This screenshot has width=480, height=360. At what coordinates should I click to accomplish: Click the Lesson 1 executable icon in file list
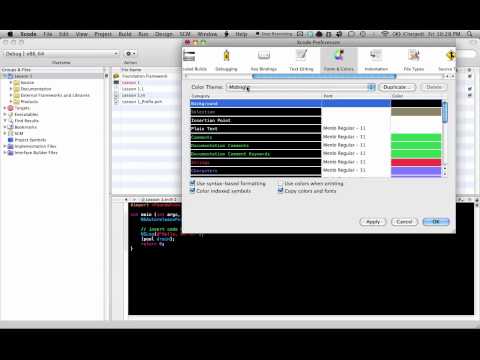coord(116,82)
